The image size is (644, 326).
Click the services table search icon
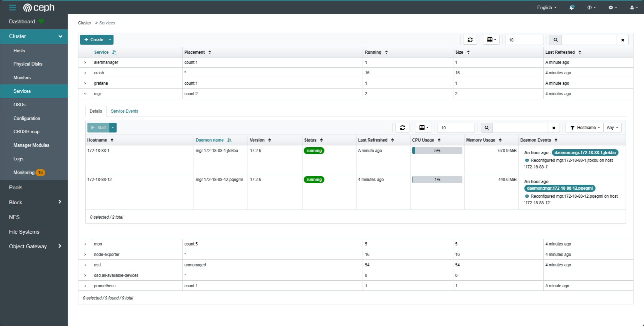click(x=555, y=40)
